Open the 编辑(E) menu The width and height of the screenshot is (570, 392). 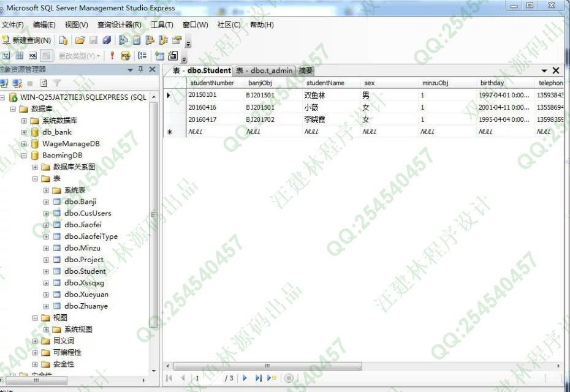point(44,24)
